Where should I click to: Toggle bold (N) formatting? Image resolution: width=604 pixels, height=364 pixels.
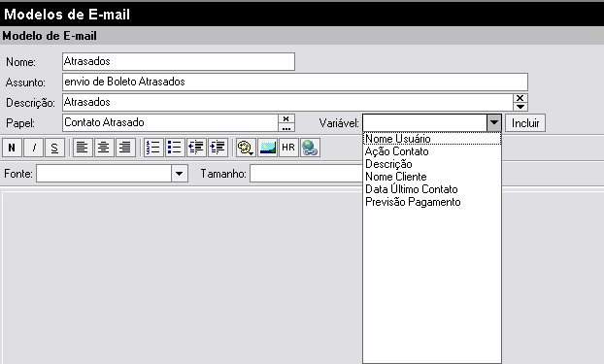(x=12, y=148)
